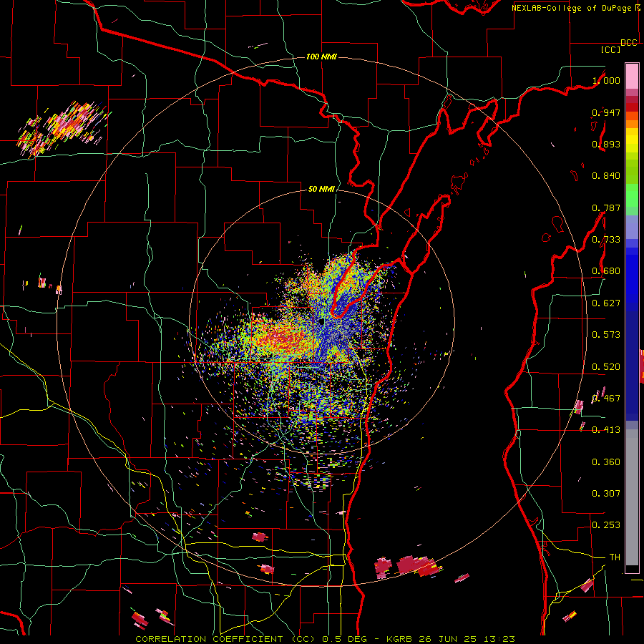The height and width of the screenshot is (644, 644).
Task: Click the 100 NMI range ring label
Action: [321, 57]
